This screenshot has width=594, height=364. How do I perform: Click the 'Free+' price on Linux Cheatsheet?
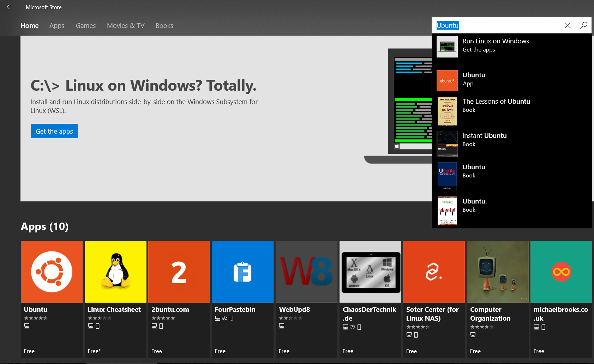click(94, 351)
